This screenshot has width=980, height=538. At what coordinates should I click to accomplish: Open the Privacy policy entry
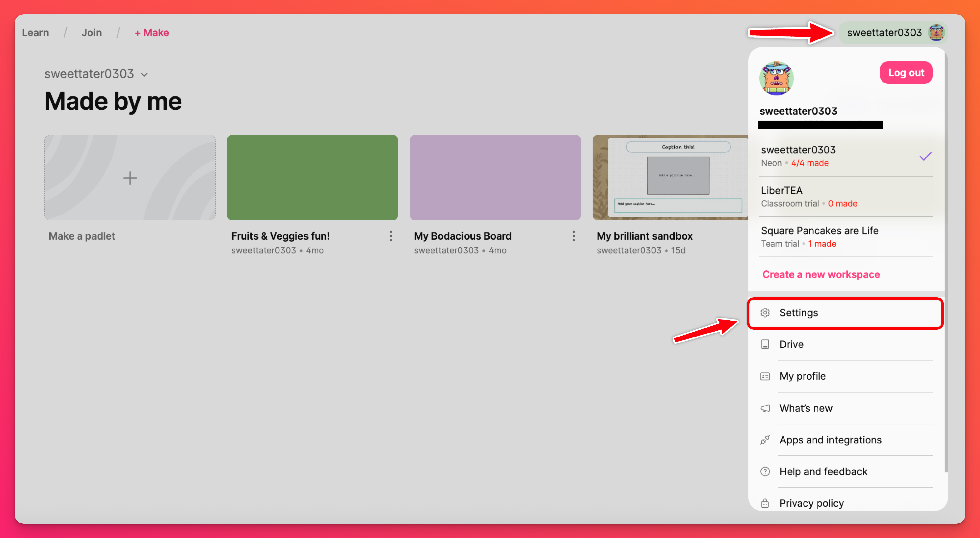click(x=845, y=503)
